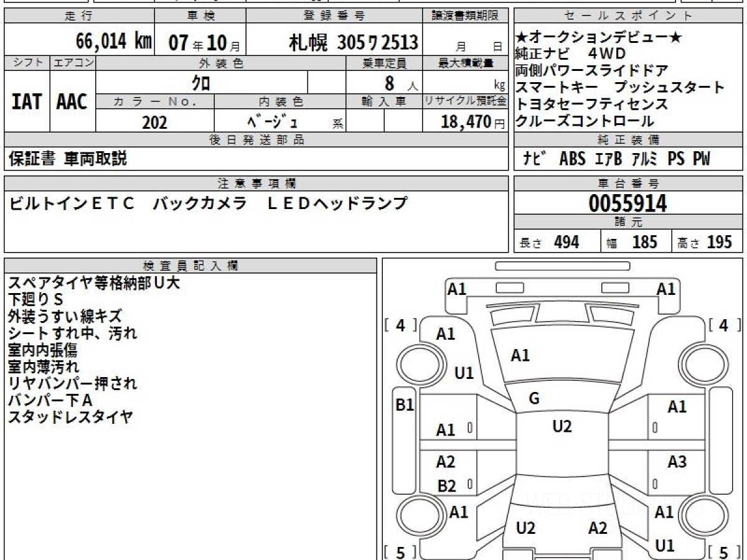Screen dimensions: 747x560
Task: Select the ビルトインETC バックカメラ note
Action: click(x=209, y=203)
